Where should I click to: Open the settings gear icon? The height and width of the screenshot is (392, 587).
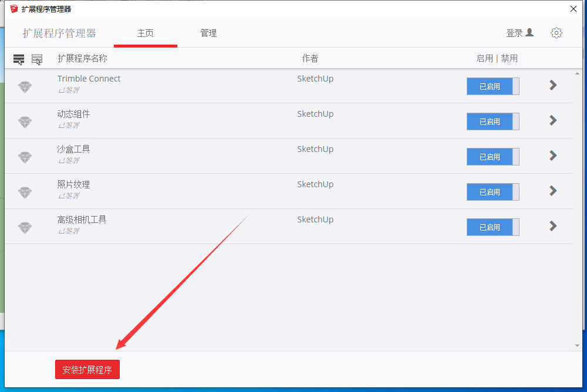click(556, 33)
